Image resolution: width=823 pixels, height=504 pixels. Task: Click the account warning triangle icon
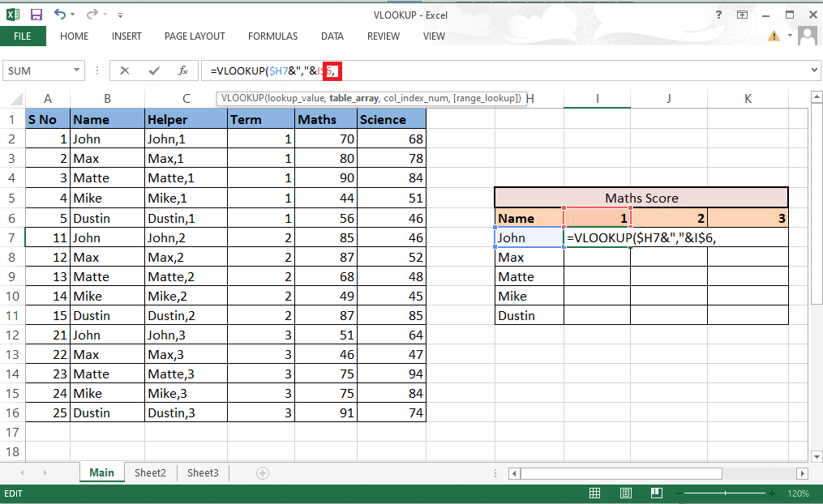pos(774,36)
